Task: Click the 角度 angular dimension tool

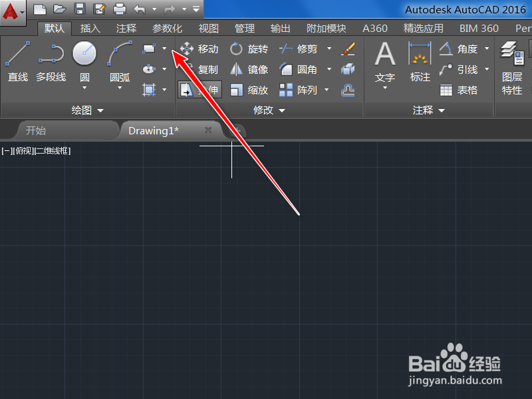Action: pos(459,49)
